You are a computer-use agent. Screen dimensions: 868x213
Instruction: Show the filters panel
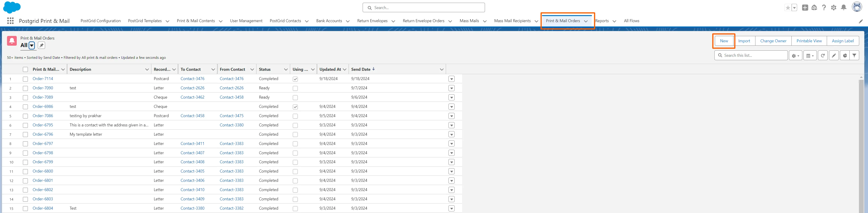pyautogui.click(x=854, y=56)
